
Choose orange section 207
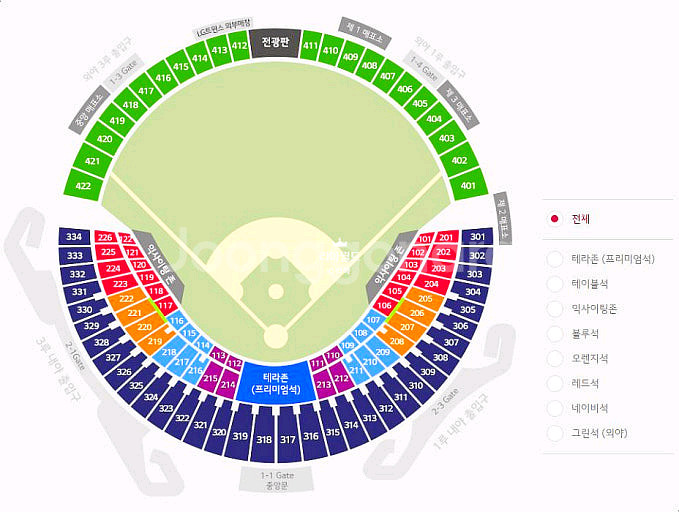pyautogui.click(x=407, y=327)
